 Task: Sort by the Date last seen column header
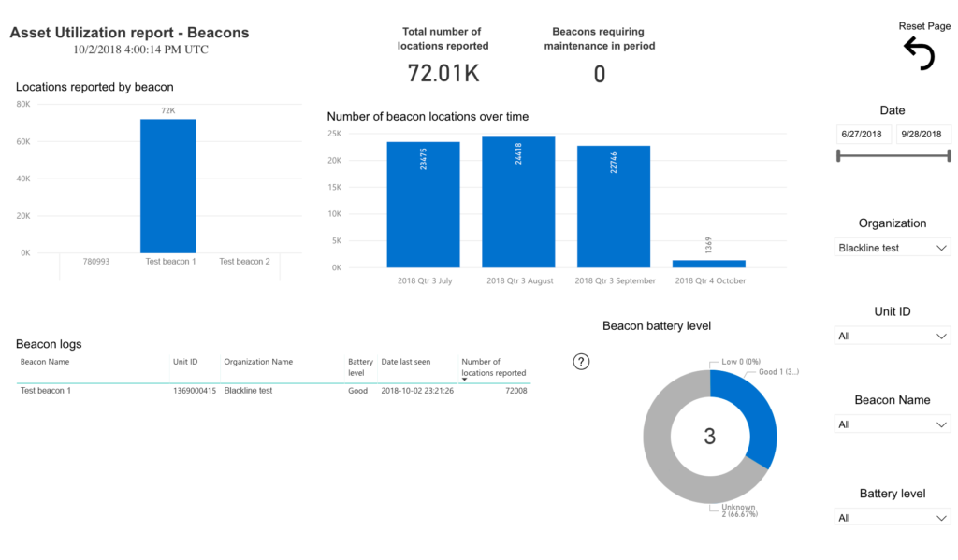coord(404,362)
